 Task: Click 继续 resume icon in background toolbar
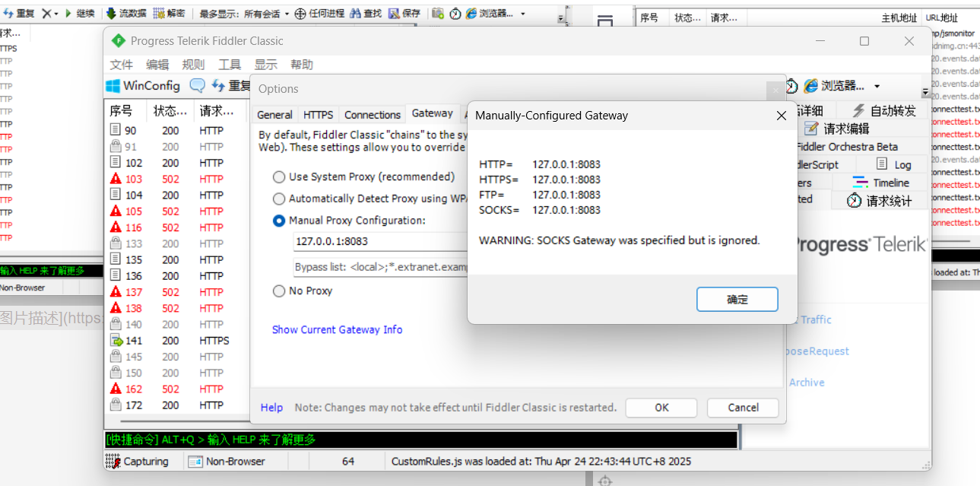(x=68, y=13)
